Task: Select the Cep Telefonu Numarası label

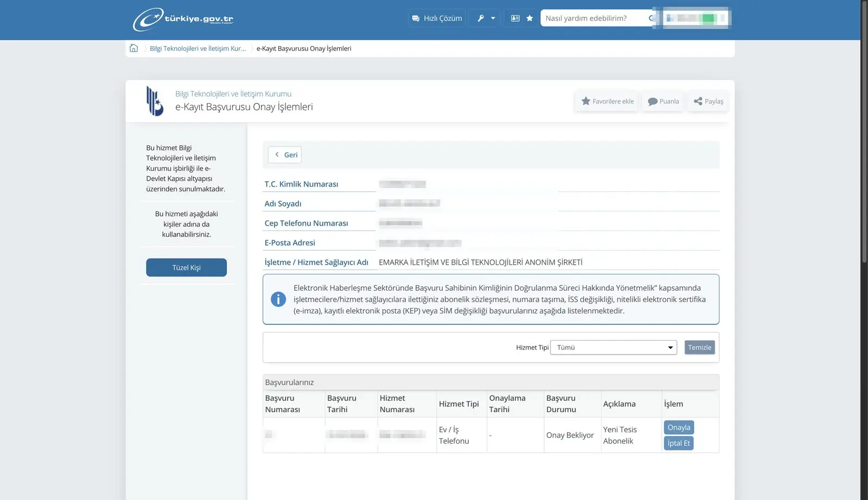Action: [306, 223]
